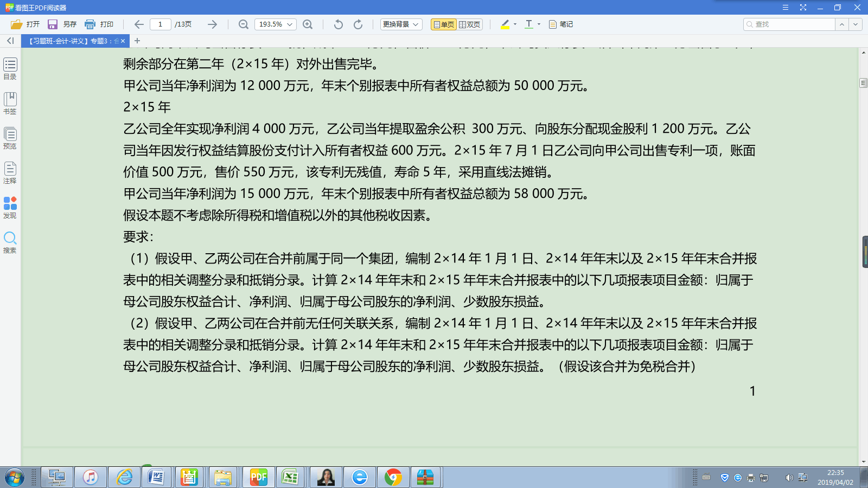Expand the 193.5% zoom level dropdown
868x488 pixels.
point(290,24)
